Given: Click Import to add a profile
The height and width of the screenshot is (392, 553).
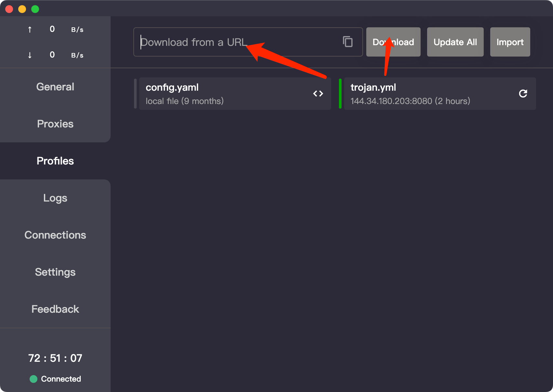Looking at the screenshot, I should pos(510,42).
